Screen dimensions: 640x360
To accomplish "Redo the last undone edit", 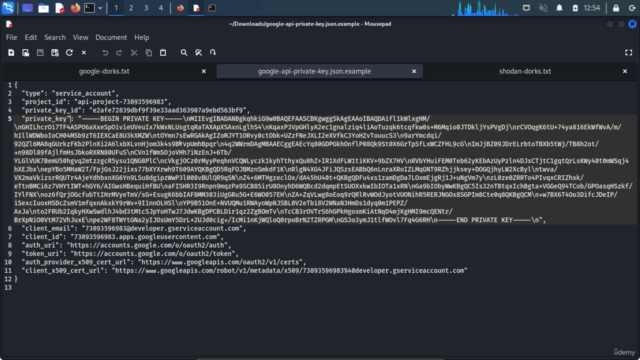I will (119, 53).
